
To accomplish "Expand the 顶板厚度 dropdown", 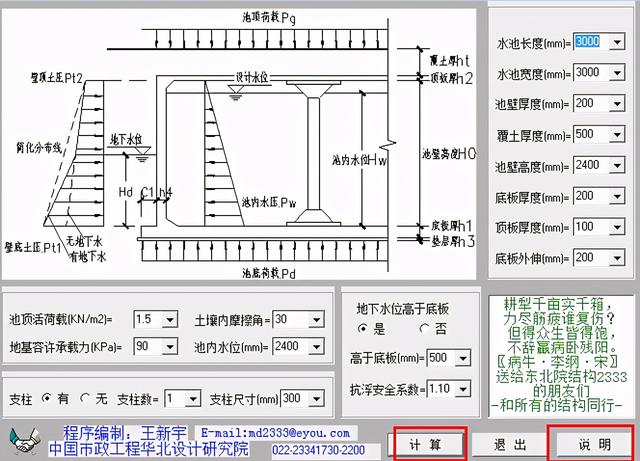I will click(617, 227).
